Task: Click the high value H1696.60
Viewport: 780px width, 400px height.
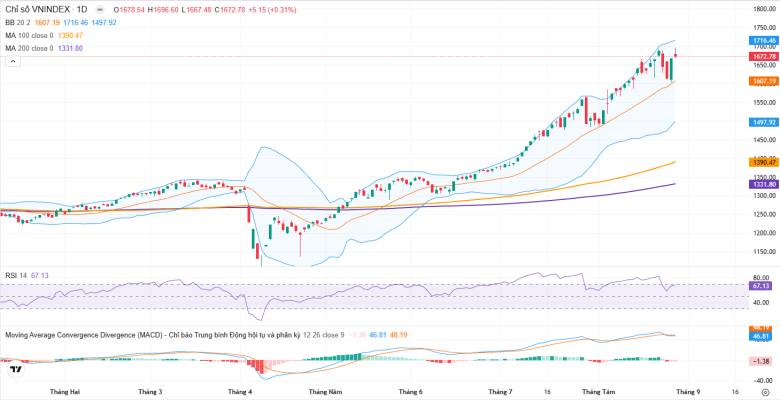Action: (x=163, y=10)
